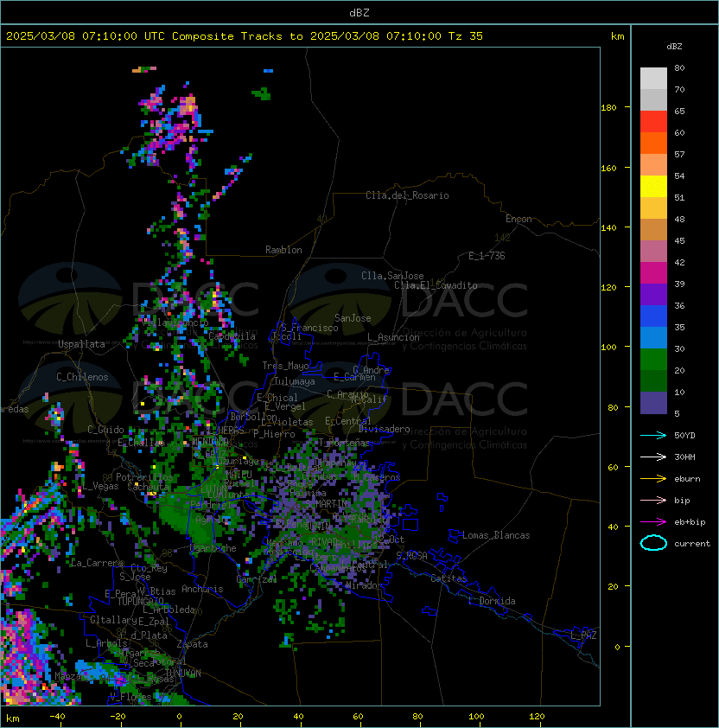The image size is (719, 728).
Task: Click the Anchoris place label
Action: pyautogui.click(x=202, y=589)
